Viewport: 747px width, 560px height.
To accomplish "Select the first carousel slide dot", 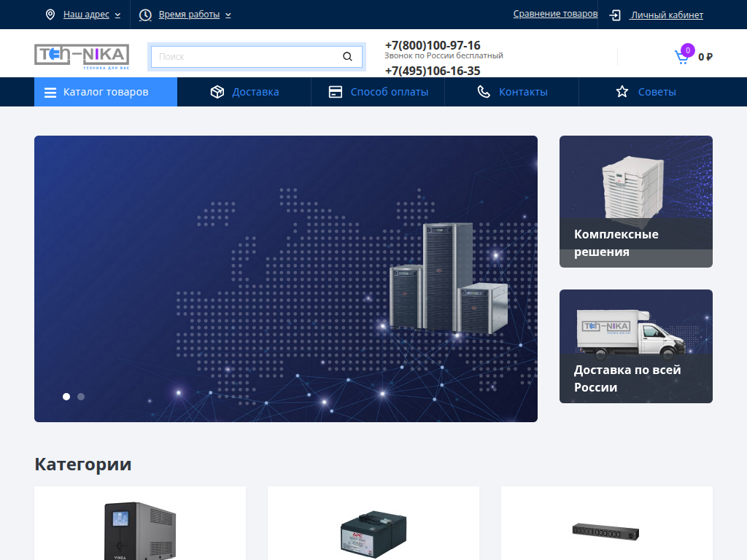I will pos(66,397).
